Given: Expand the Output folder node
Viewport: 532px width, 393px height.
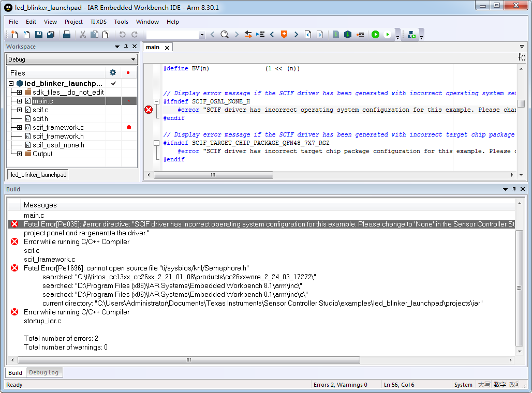Looking at the screenshot, I should point(19,154).
